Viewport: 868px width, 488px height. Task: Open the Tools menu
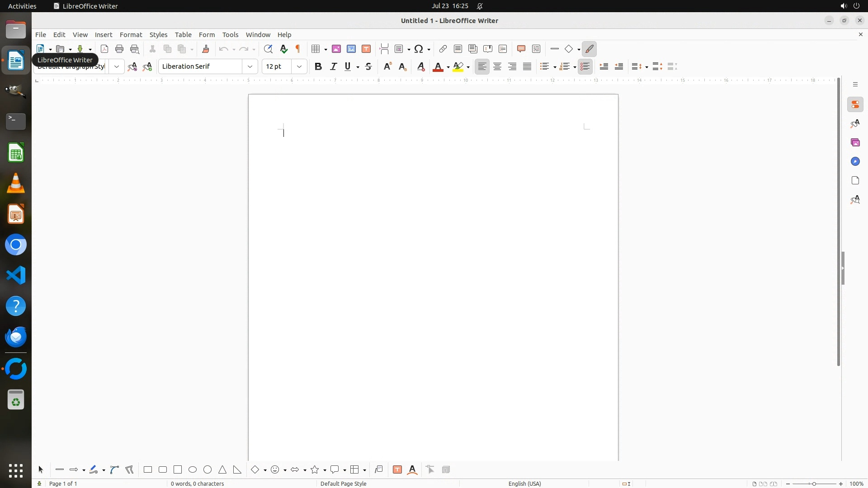point(230,35)
